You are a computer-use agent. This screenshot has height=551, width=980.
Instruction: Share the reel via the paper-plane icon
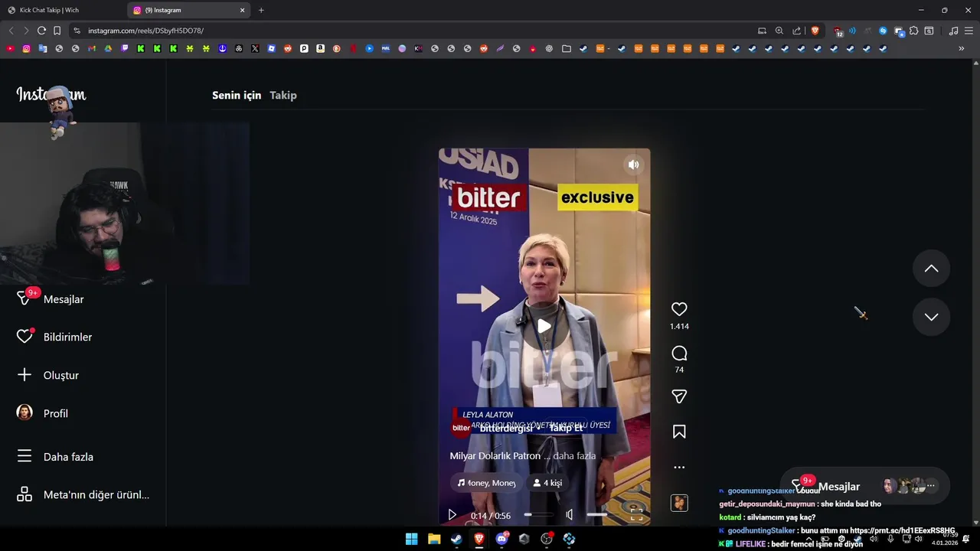pos(679,396)
